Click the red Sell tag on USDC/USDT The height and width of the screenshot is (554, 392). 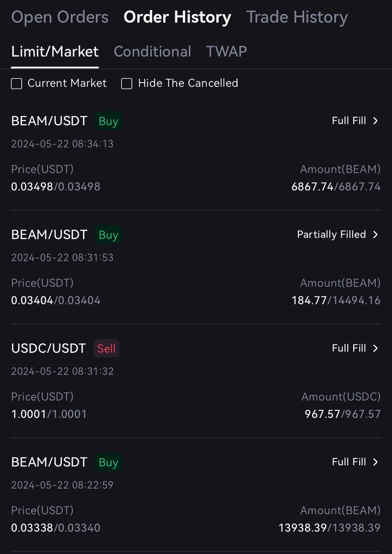107,349
